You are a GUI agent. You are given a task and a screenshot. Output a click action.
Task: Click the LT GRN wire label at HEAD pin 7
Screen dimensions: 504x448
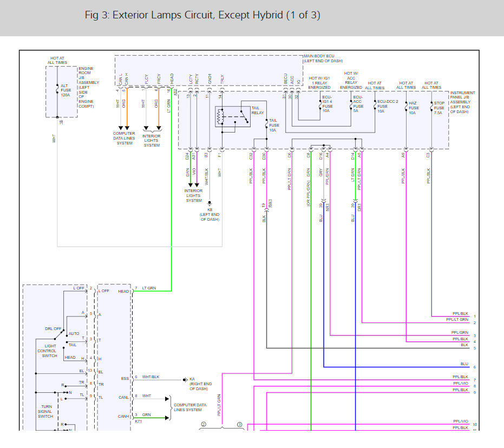tap(149, 288)
